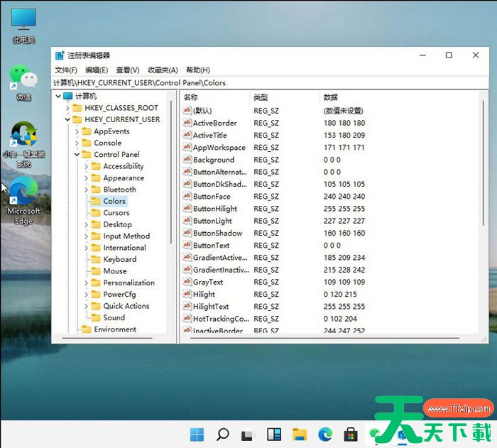
Task: Sort by the 类型 column header
Action: click(x=285, y=97)
